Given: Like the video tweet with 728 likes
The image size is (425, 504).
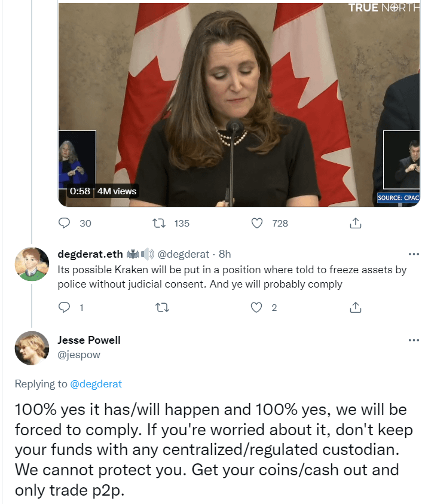Looking at the screenshot, I should pos(256,223).
